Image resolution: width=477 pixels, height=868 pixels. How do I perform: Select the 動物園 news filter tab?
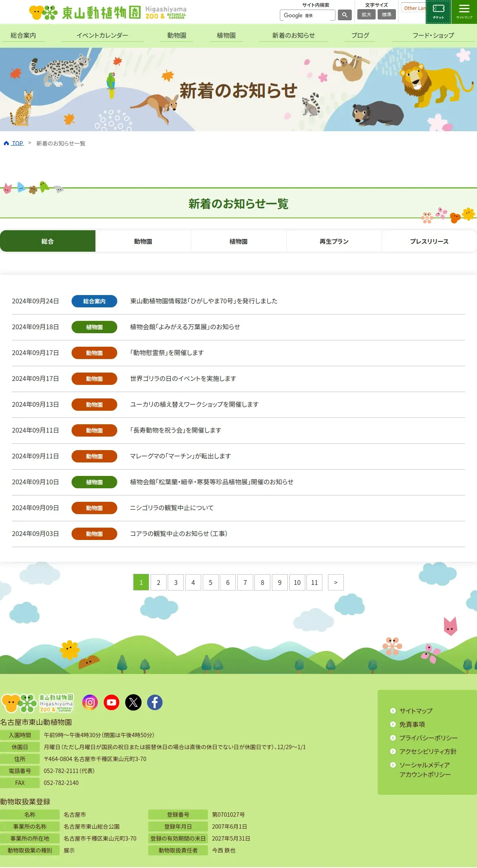pos(143,241)
